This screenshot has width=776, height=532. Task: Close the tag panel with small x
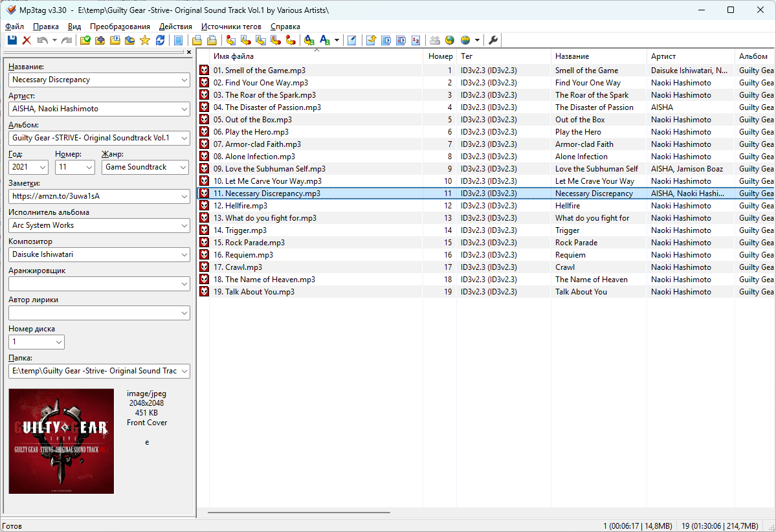click(x=189, y=52)
